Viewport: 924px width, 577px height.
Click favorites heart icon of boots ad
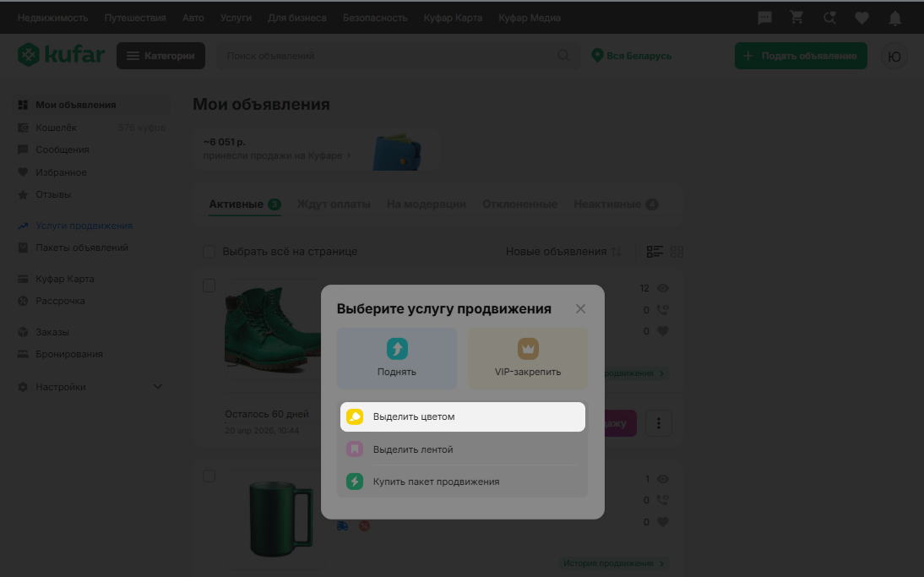663,331
